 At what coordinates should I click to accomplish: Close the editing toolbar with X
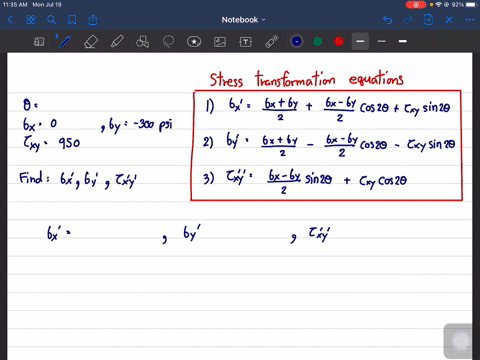449,20
